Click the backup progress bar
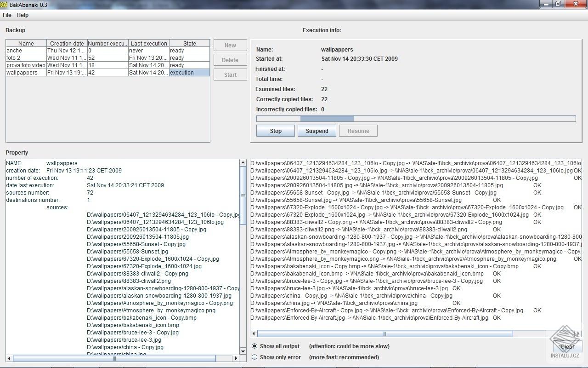The image size is (588, 368). click(x=416, y=119)
